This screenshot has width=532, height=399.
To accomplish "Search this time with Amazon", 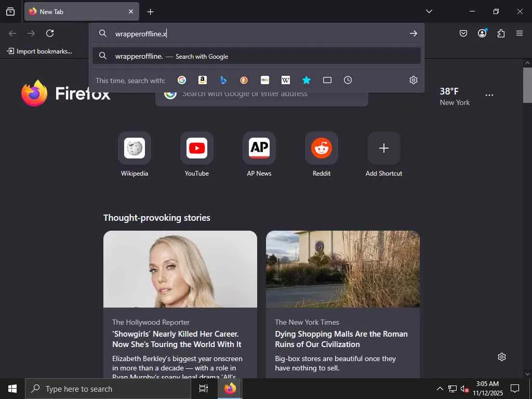I will click(x=203, y=80).
